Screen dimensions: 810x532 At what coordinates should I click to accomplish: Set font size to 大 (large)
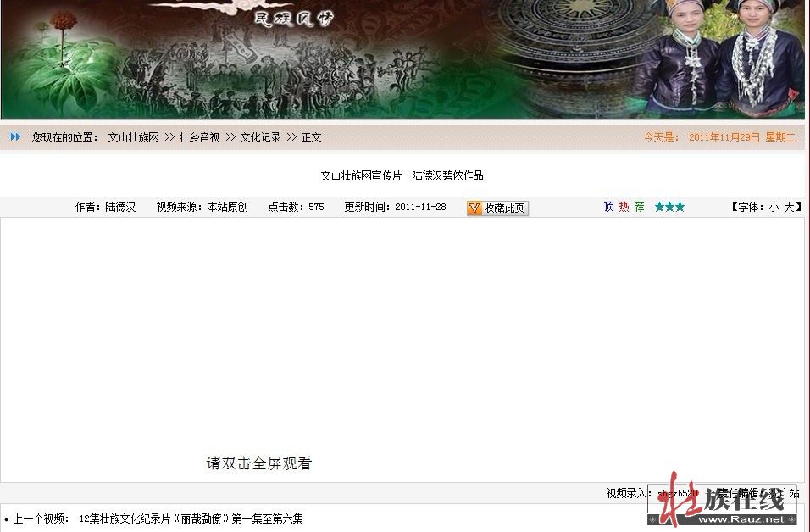[x=789, y=207]
